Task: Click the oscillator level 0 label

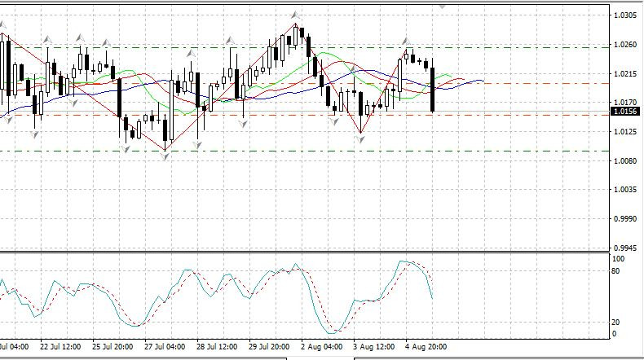Action: tap(615, 334)
